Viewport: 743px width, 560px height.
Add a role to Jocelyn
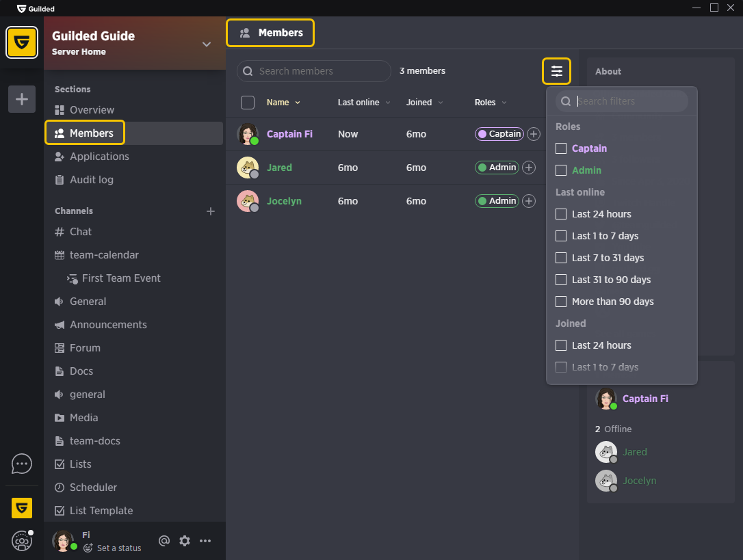[x=529, y=201]
